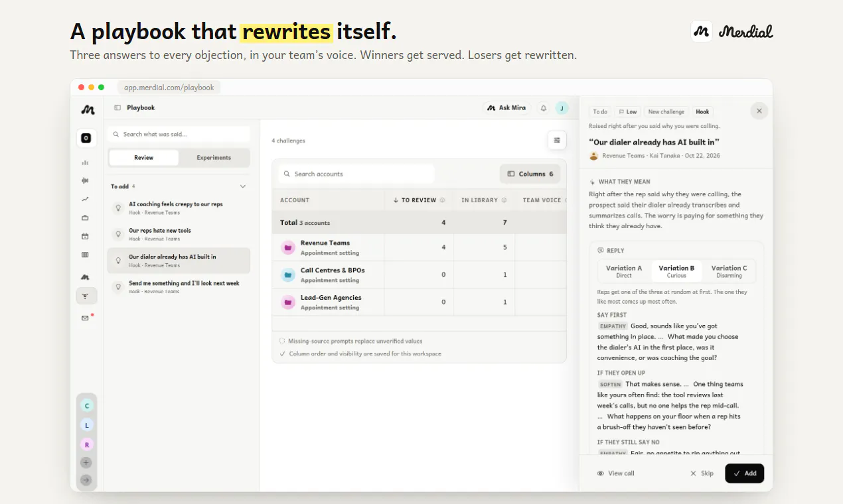843x504 pixels.
Task: Select the Variation B Curious tab
Action: tap(676, 271)
